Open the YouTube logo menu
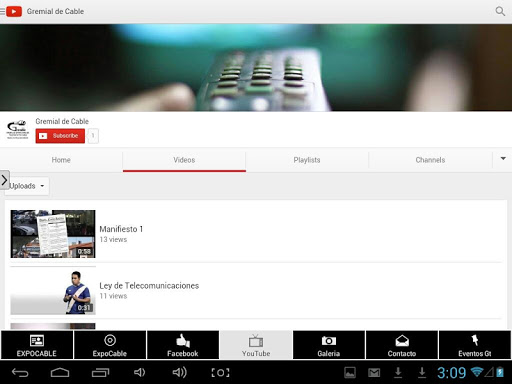512x384 pixels. [x=11, y=11]
